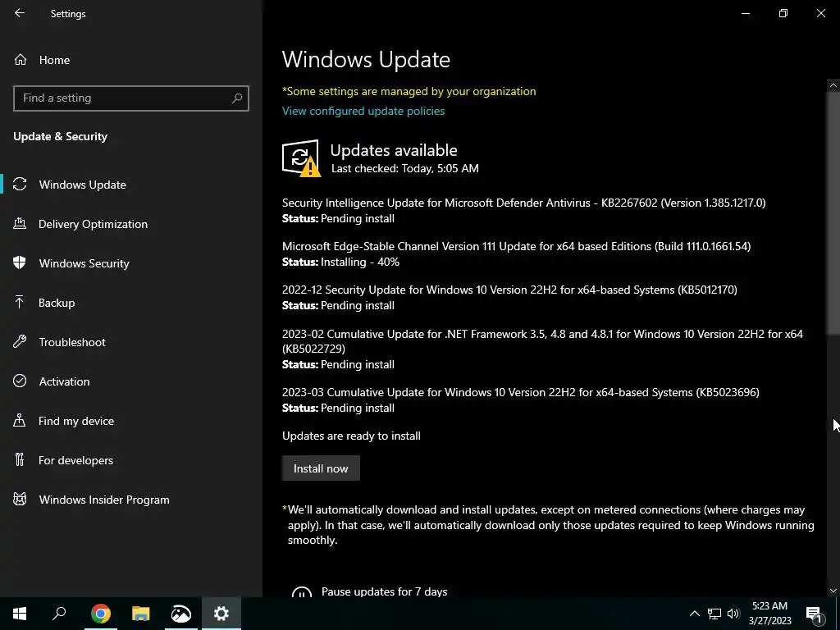The height and width of the screenshot is (630, 840).
Task: Click the vertical scrollbar thumb
Action: (833, 213)
